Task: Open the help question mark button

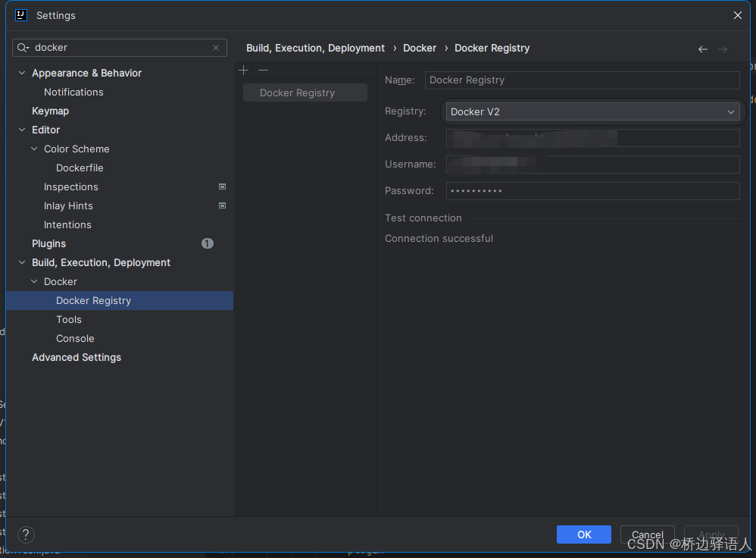Action: click(x=26, y=534)
